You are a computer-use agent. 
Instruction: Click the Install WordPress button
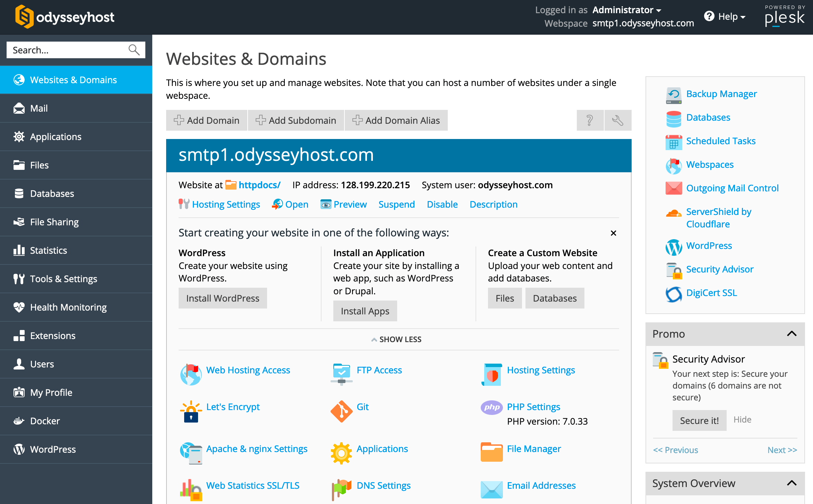pos(223,298)
